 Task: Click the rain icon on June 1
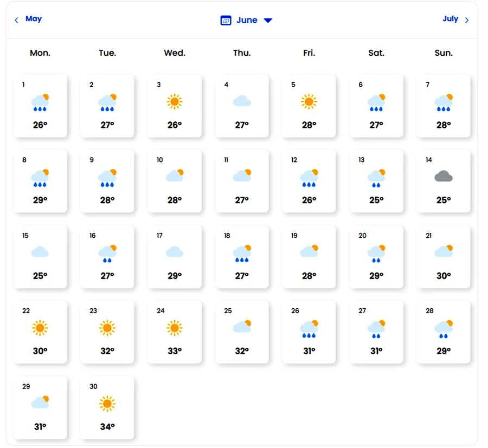(40, 102)
